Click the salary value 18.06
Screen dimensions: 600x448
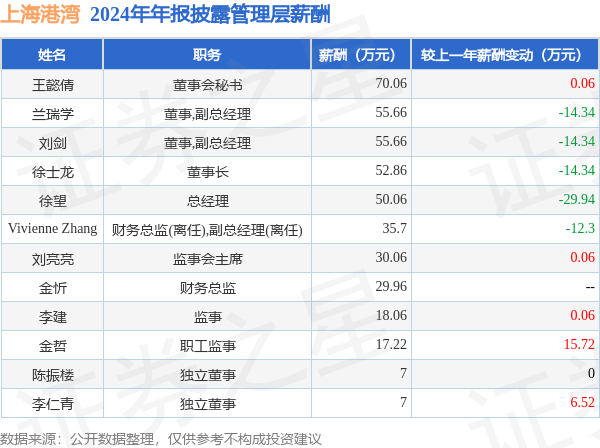click(x=391, y=316)
